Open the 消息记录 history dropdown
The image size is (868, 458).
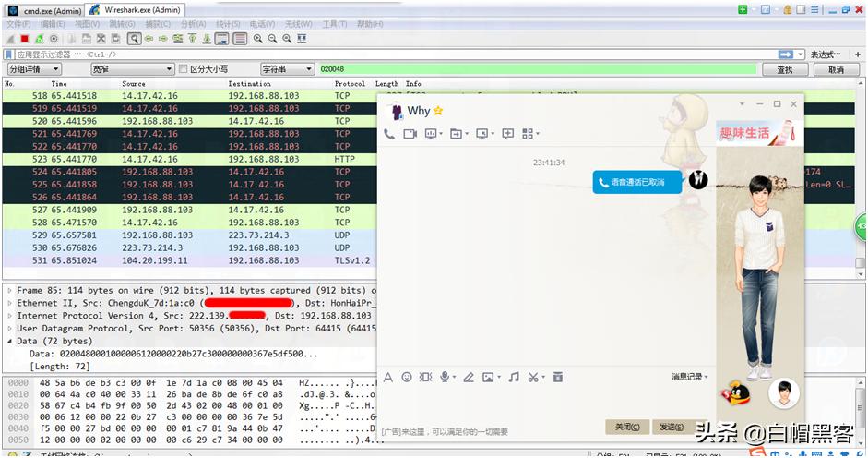pos(689,377)
